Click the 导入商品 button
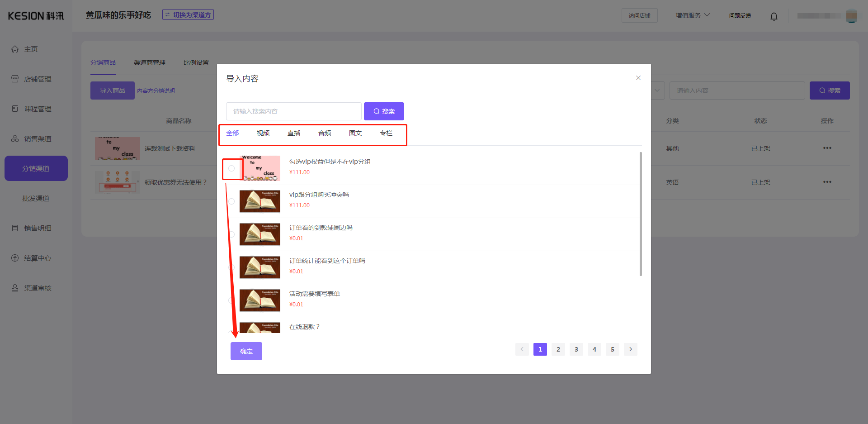 pyautogui.click(x=113, y=91)
